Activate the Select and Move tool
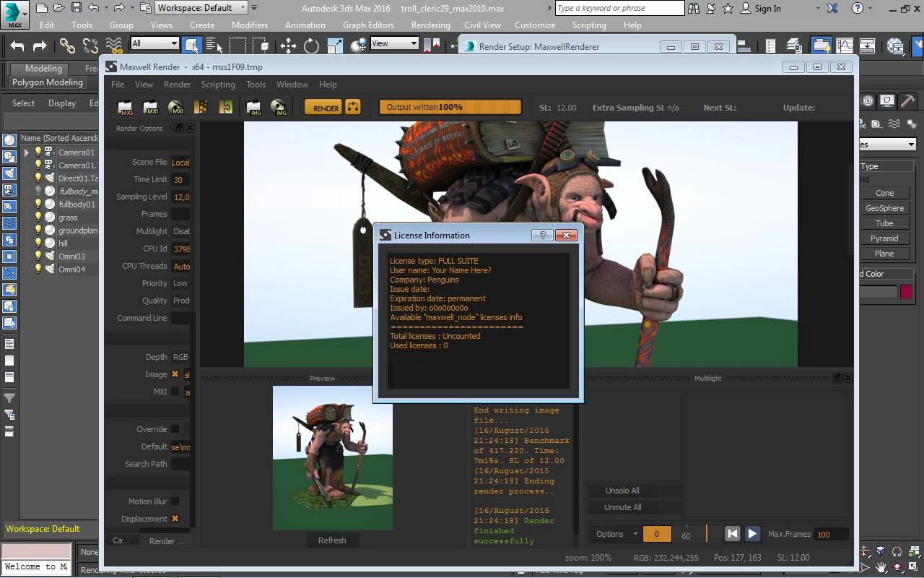The width and height of the screenshot is (924, 578). click(x=288, y=46)
